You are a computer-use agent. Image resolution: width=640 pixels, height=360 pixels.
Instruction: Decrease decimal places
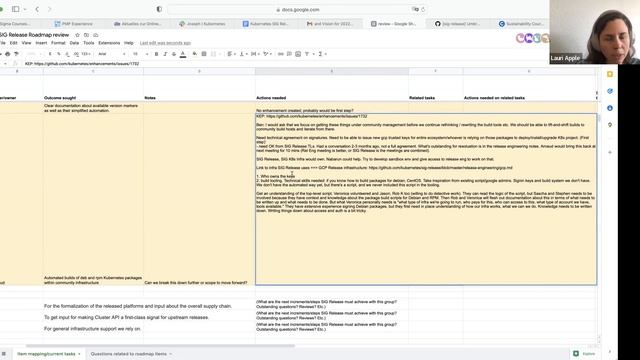[67, 54]
